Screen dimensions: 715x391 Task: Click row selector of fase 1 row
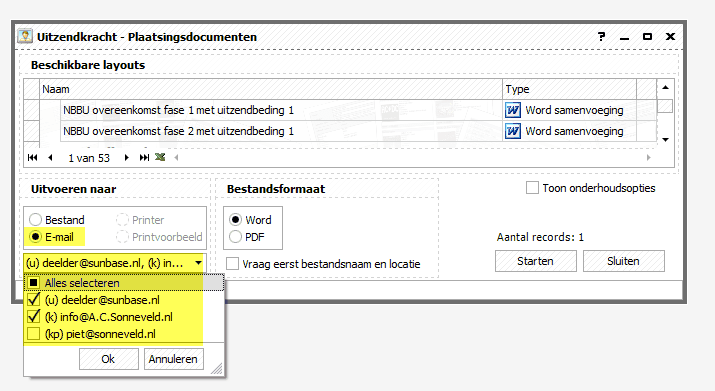click(31, 110)
